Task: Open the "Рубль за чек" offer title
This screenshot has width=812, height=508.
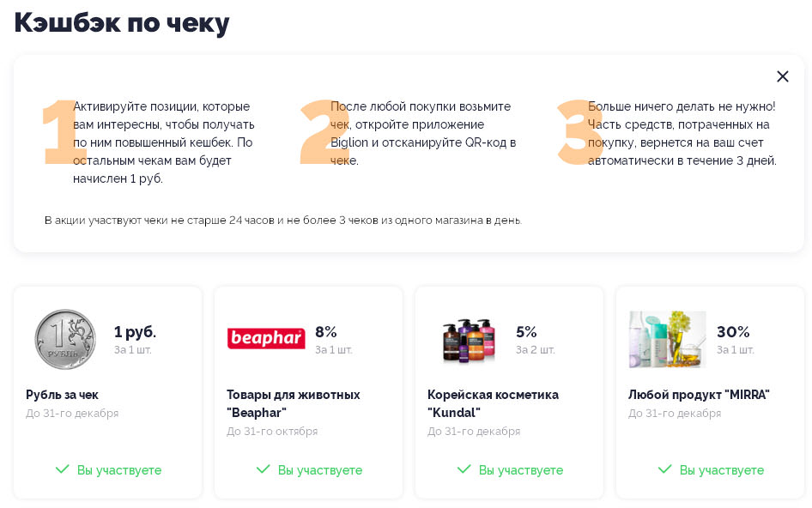Action: [x=62, y=395]
